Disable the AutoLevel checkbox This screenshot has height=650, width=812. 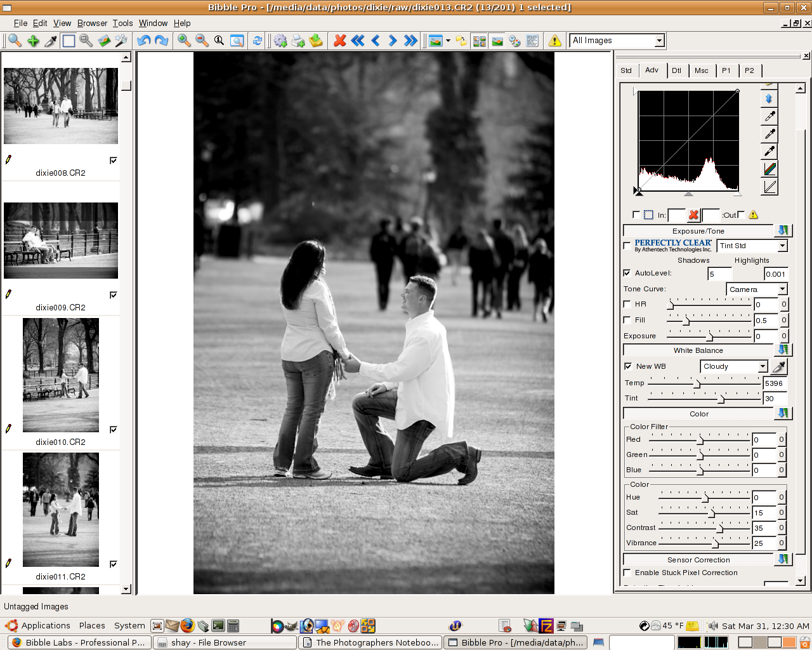(x=627, y=273)
